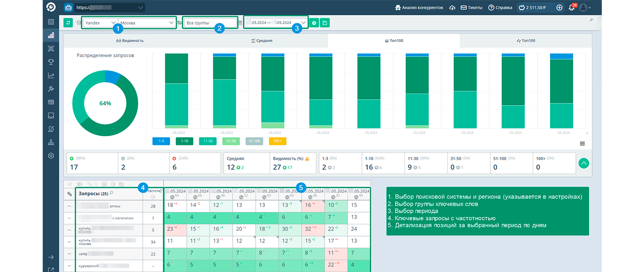Toggle the 1-3 legend series
This screenshot has width=644, height=272.
tap(161, 141)
